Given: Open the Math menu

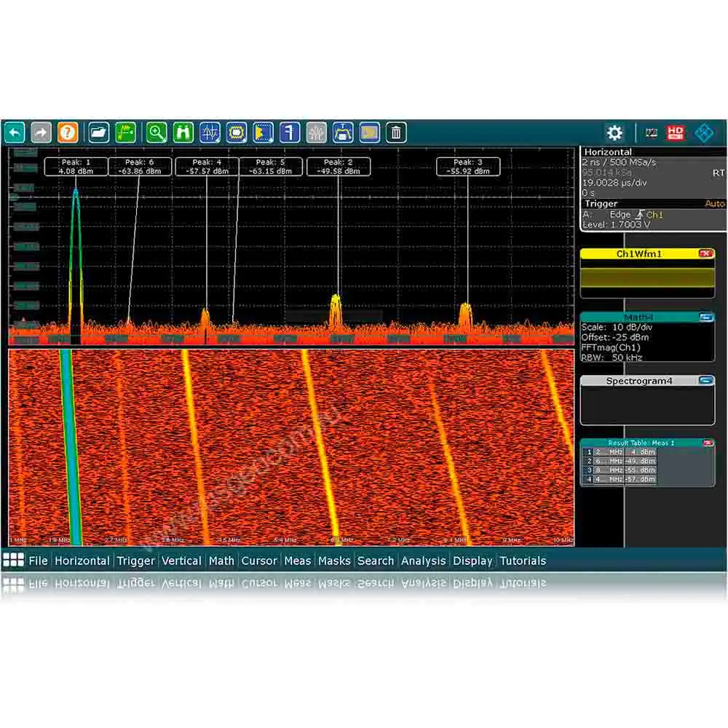Looking at the screenshot, I should tap(221, 561).
